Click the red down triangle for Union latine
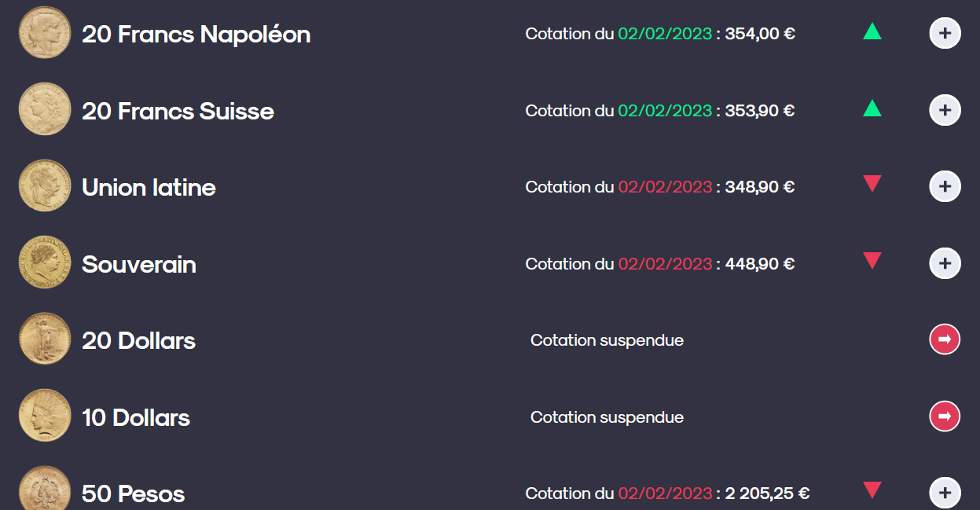980x510 pixels. (872, 184)
